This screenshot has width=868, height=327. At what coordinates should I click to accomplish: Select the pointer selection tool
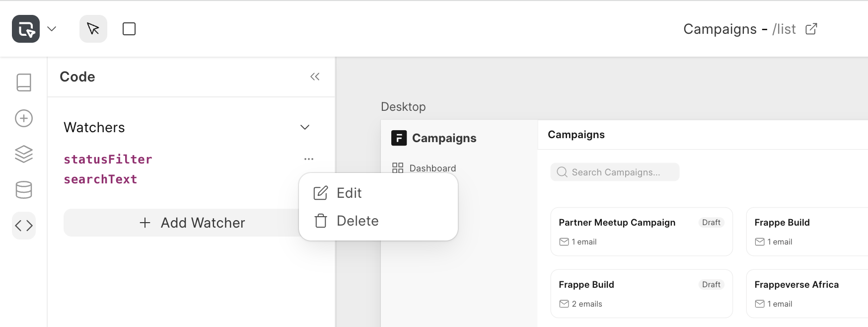point(93,29)
